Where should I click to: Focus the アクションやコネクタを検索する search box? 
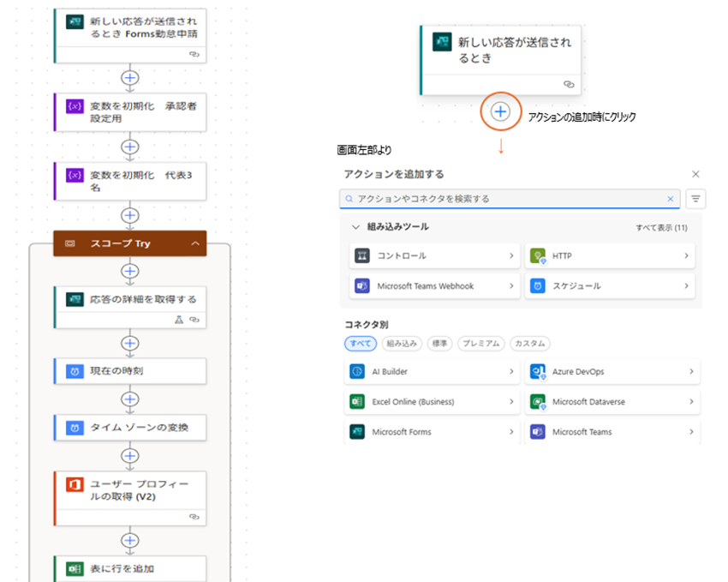tap(510, 199)
